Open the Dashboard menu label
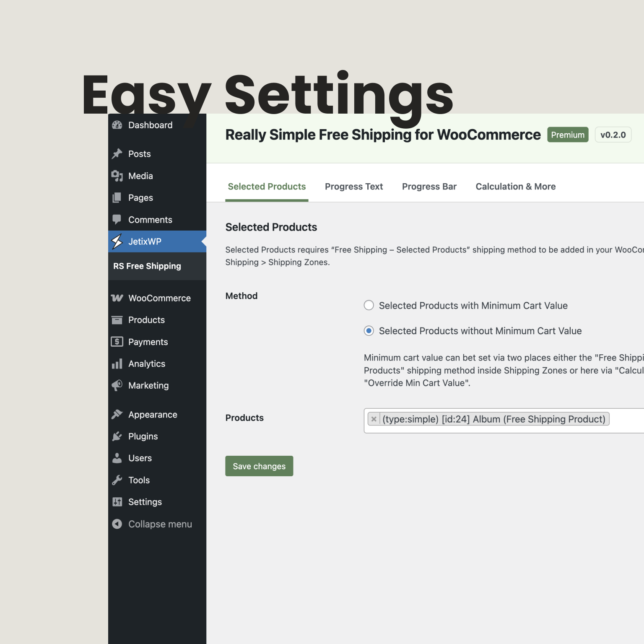Image resolution: width=644 pixels, height=644 pixels. tap(151, 125)
